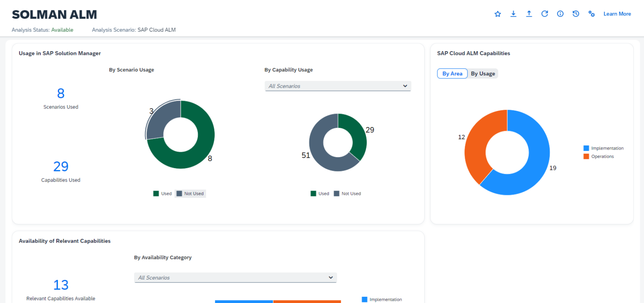Open the history clock icon

tap(576, 14)
